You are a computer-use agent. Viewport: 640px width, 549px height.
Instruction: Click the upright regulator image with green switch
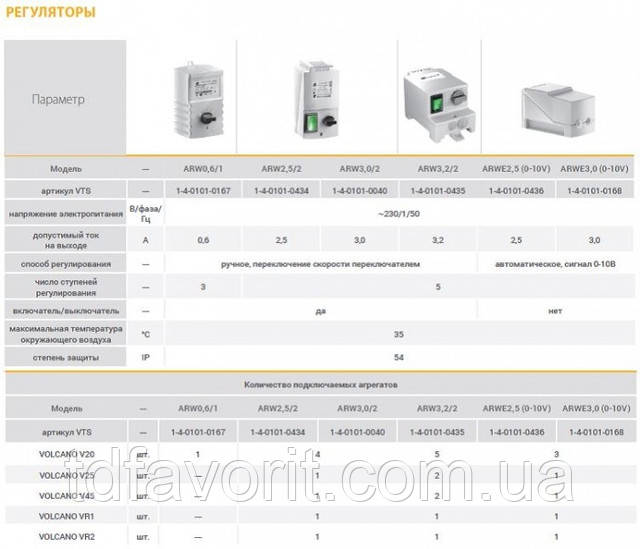point(316,99)
